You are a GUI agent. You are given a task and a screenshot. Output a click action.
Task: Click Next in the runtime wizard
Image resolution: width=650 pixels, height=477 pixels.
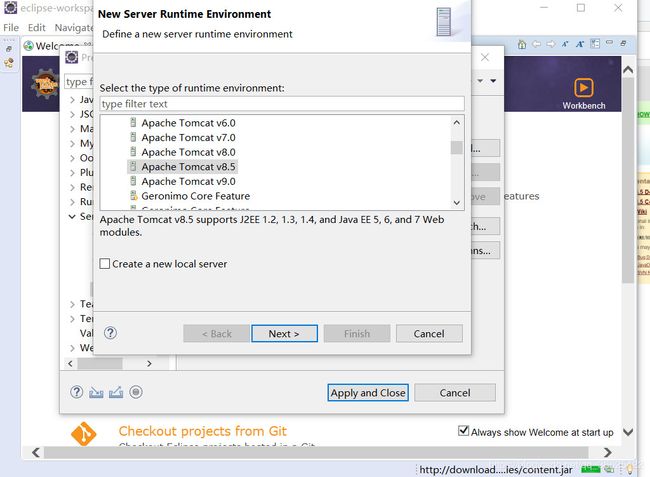[284, 334]
